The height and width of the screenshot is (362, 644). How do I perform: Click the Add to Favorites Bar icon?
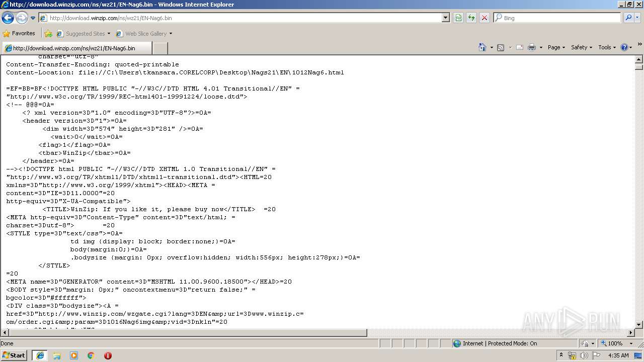point(48,34)
